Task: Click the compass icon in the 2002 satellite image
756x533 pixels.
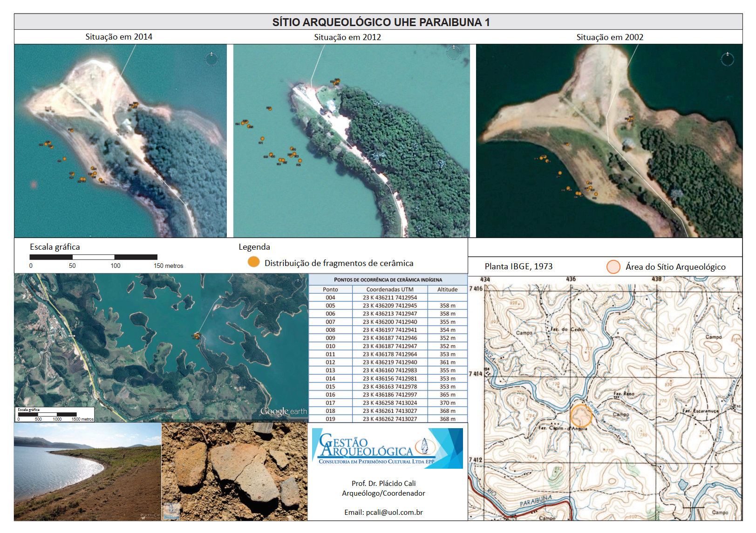Action: 727,59
